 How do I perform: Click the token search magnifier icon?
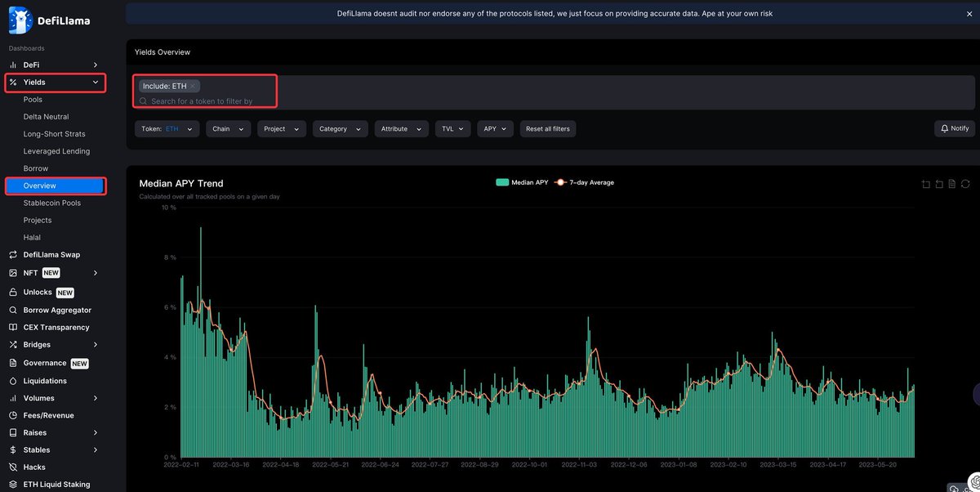[x=144, y=101]
